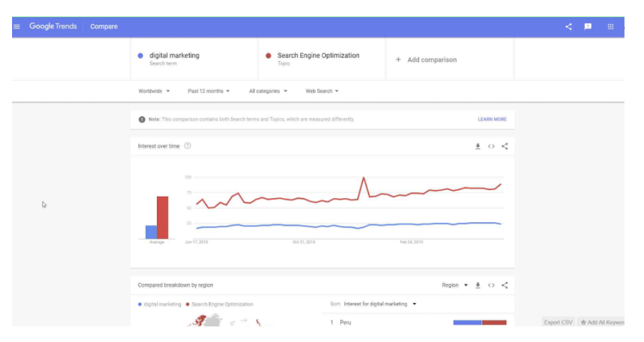The image size is (644, 342).
Task: Share this comparison from the header
Action: tap(569, 27)
